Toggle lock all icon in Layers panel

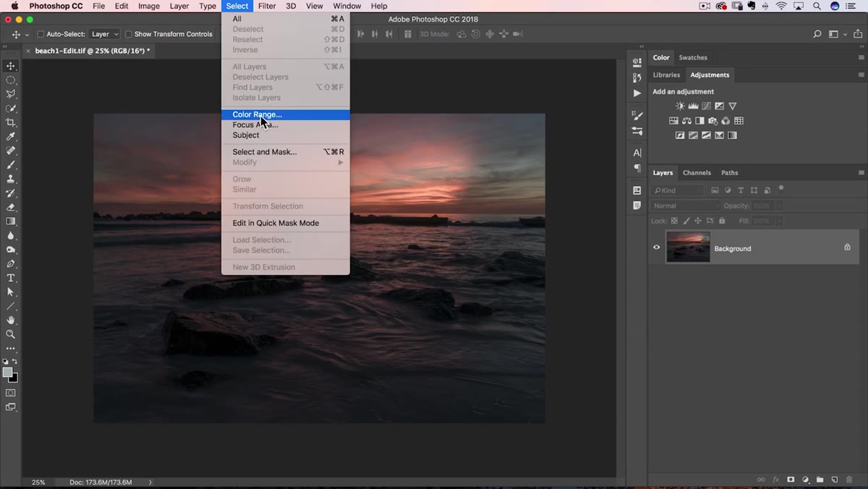point(722,221)
